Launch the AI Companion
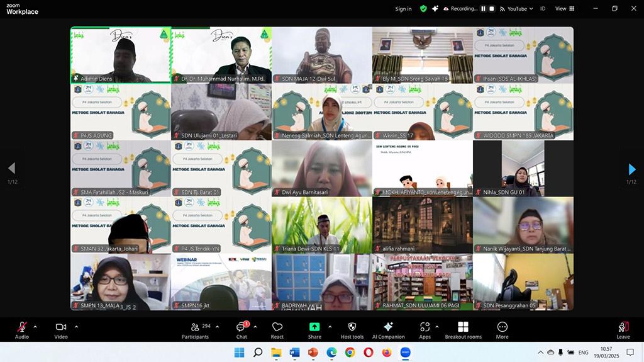The height and width of the screenshot is (362, 644). point(388,329)
